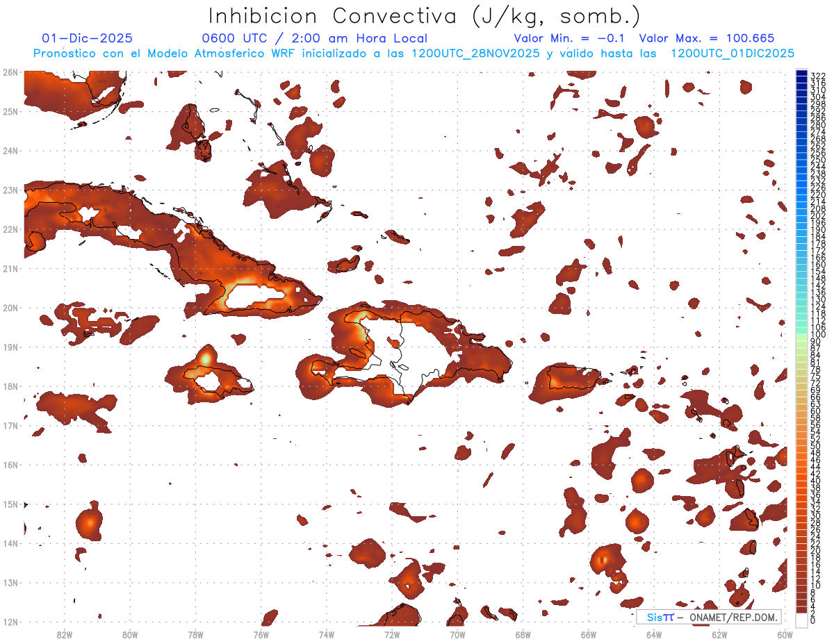Click the "12N" latitude axis label

(x=10, y=622)
